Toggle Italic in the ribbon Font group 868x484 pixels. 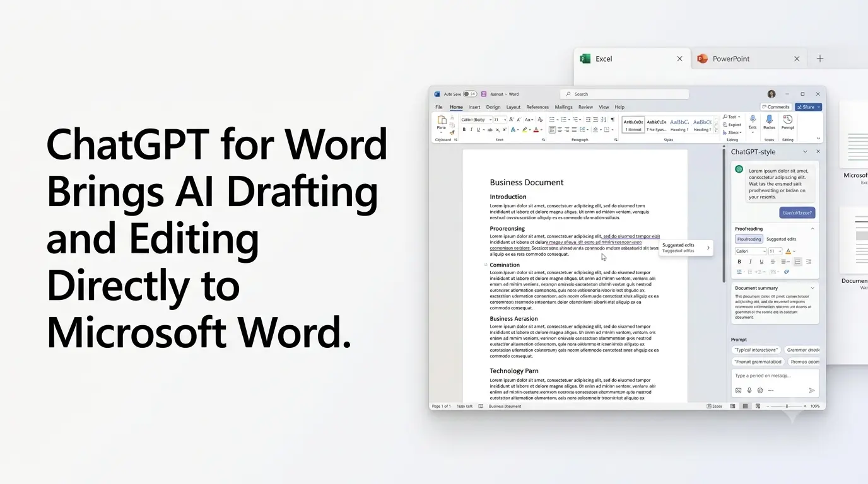471,130
